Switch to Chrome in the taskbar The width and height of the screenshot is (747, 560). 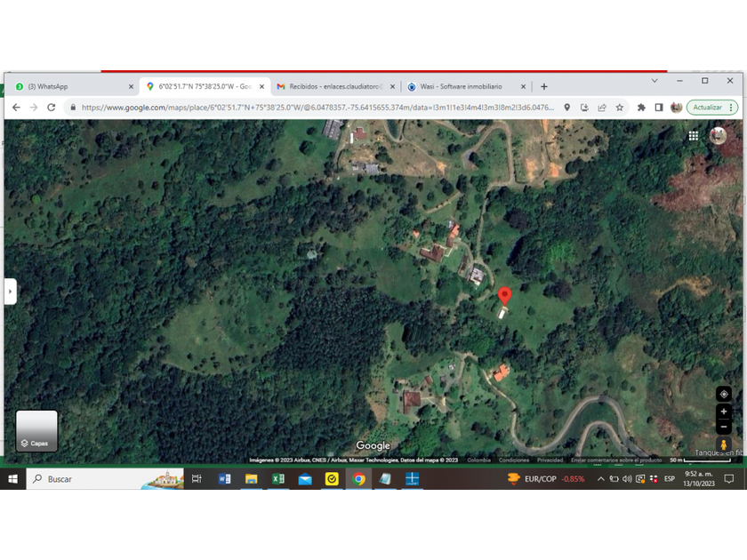[x=358, y=479]
